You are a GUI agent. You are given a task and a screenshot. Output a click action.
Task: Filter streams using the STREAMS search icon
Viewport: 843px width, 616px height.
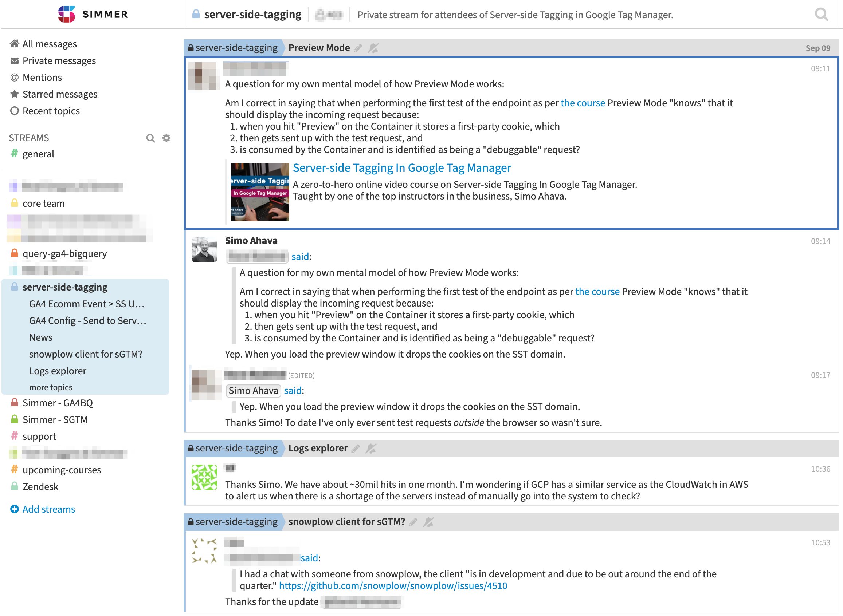pyautogui.click(x=150, y=138)
